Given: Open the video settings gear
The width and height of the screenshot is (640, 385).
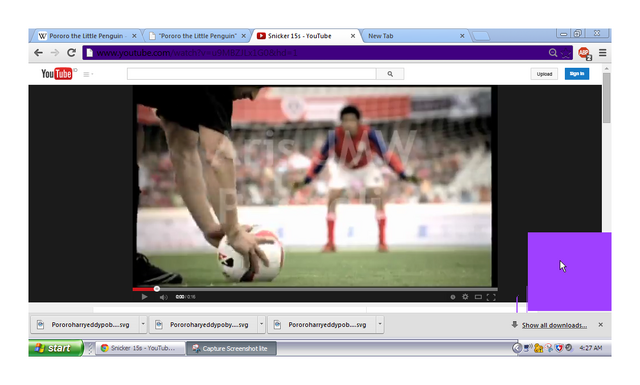Looking at the screenshot, I should (465, 297).
